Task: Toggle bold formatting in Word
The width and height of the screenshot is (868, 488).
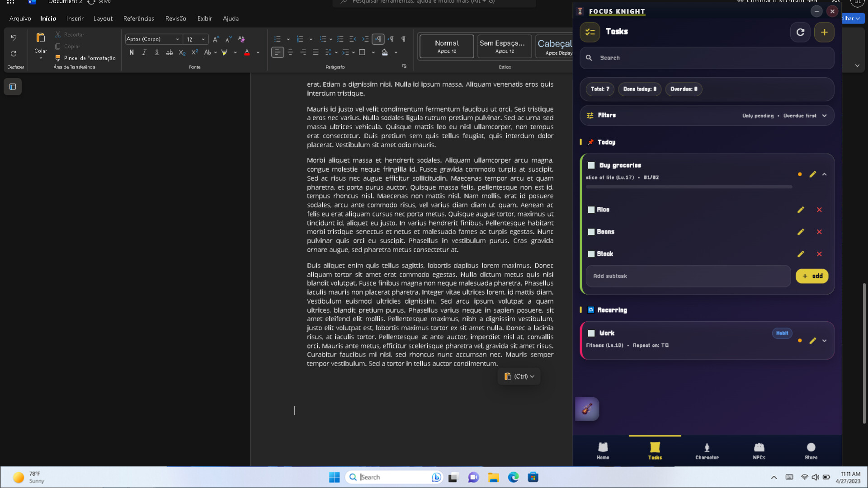Action: (x=132, y=52)
